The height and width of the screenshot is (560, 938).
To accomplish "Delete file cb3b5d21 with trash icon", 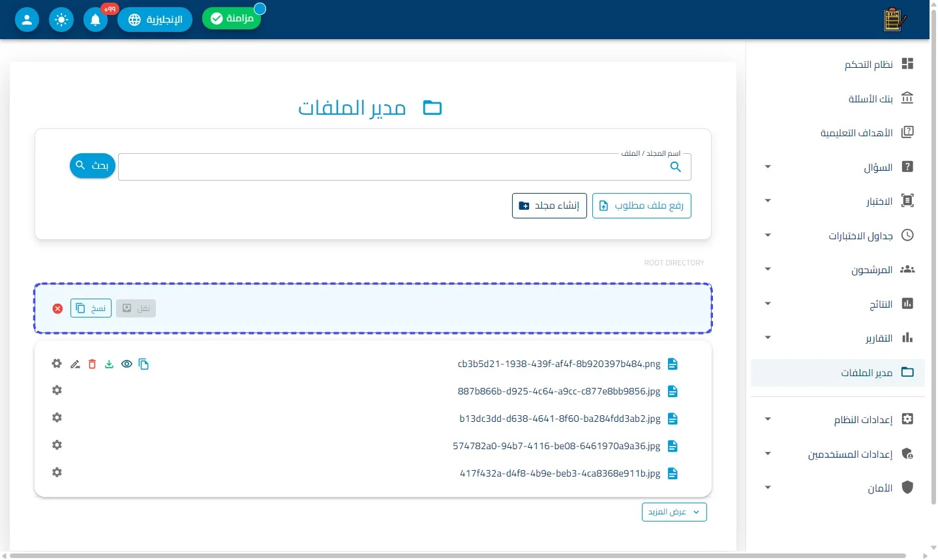I will (92, 364).
